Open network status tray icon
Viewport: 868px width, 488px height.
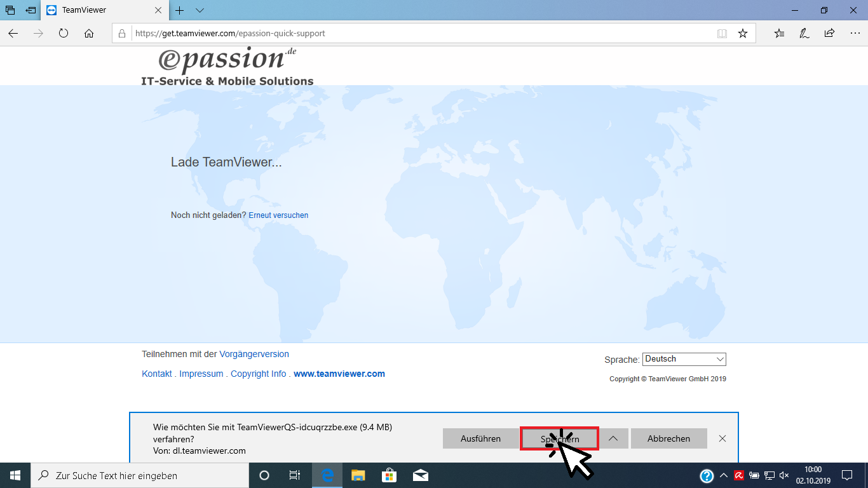pos(770,475)
